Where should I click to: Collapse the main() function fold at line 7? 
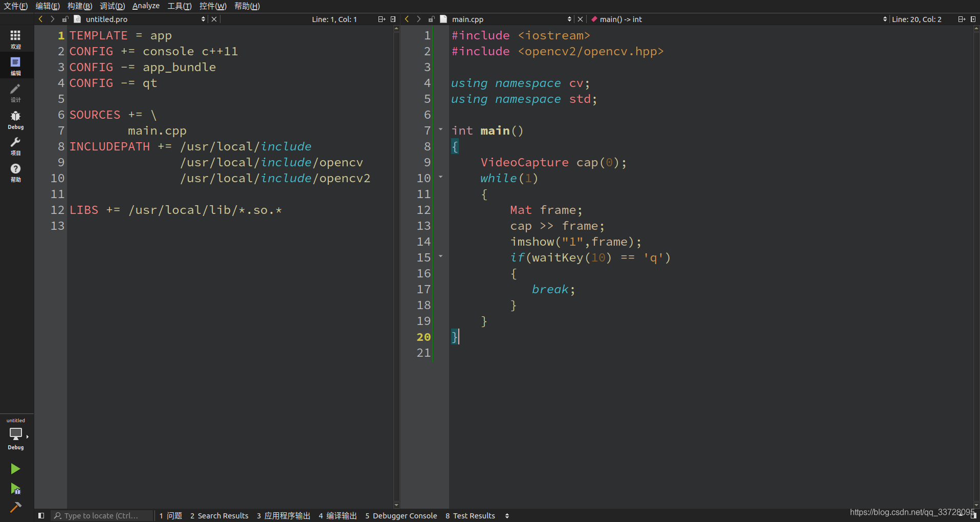(x=440, y=129)
